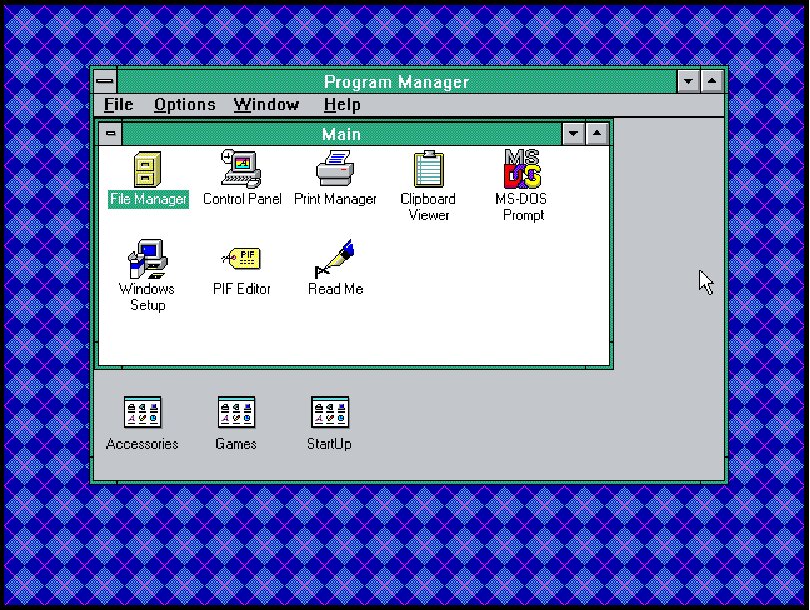Click the 'StartUp' group label
The height and width of the screenshot is (610, 810).
pyautogui.click(x=330, y=444)
